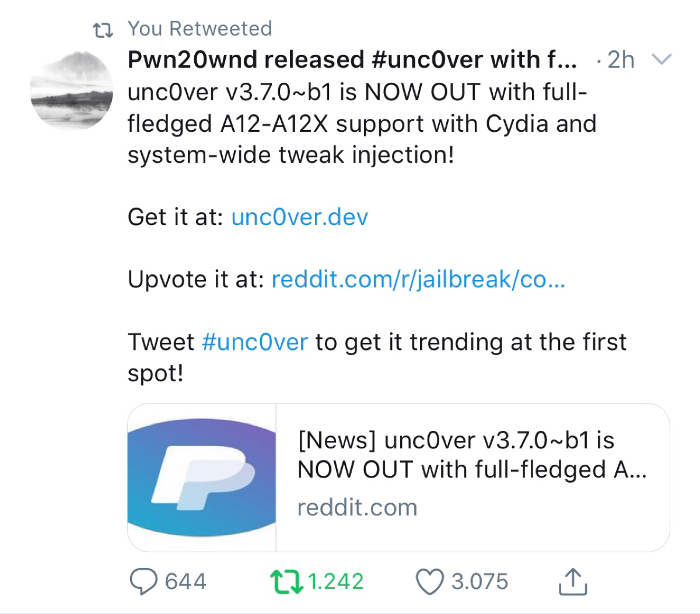Click the 1.242 retweets count
700x614 pixels.
pos(335,581)
